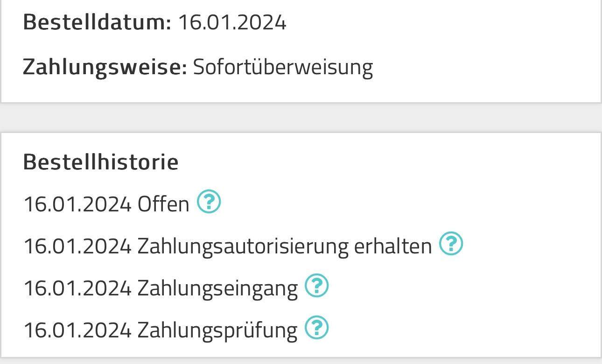Image resolution: width=602 pixels, height=364 pixels.
Task: Click help icon beside Zahlungsautorisierung erhalten
Action: point(451,244)
